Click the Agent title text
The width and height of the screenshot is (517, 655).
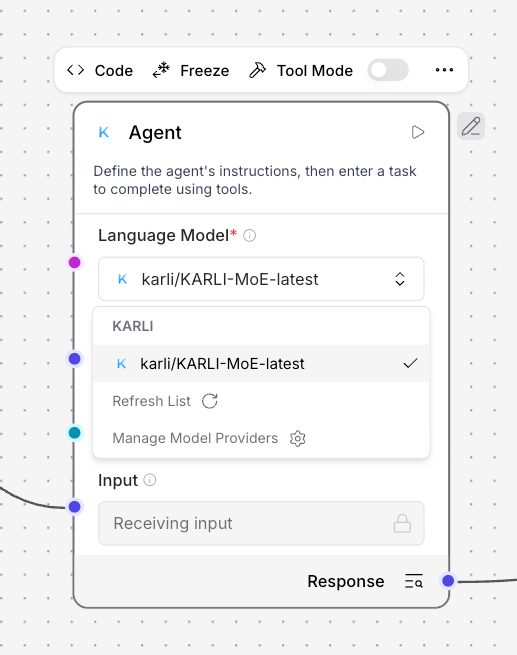coord(155,133)
